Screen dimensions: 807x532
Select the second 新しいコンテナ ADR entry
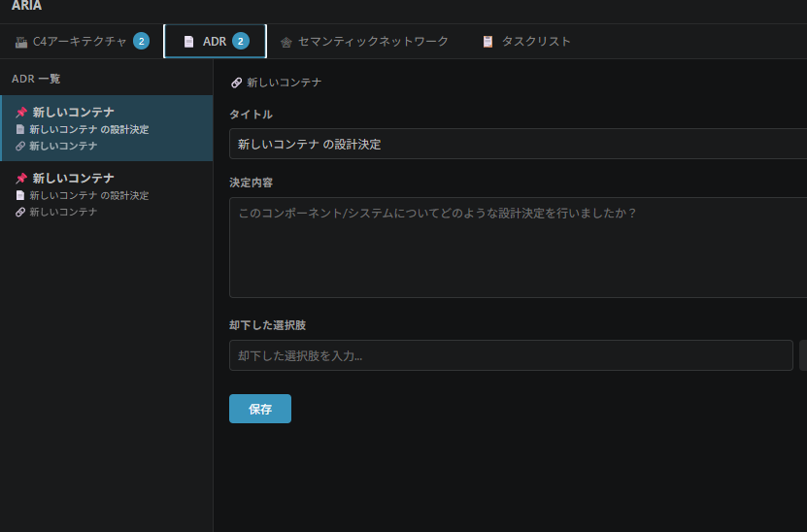click(x=107, y=194)
